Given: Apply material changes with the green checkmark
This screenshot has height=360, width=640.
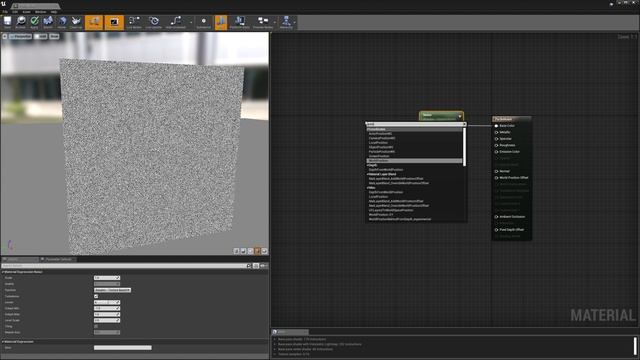Looking at the screenshot, I should 34,22.
